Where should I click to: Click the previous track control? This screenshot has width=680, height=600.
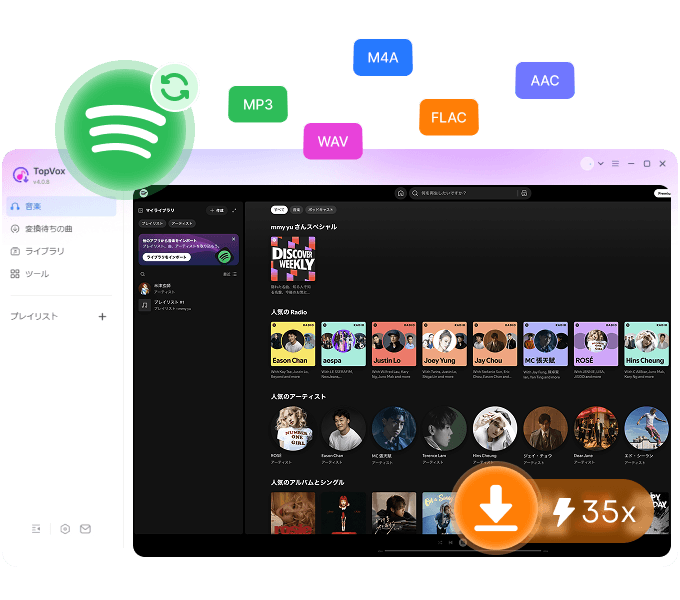pos(451,542)
